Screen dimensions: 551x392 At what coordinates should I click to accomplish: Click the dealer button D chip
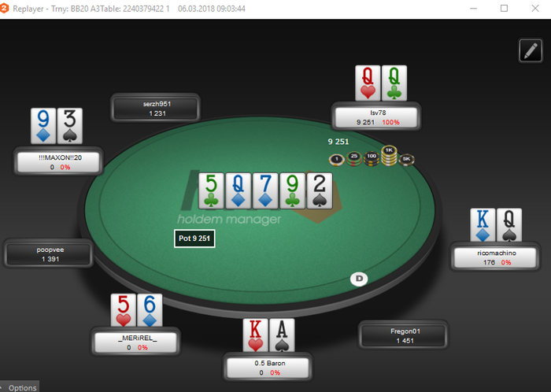tap(359, 279)
